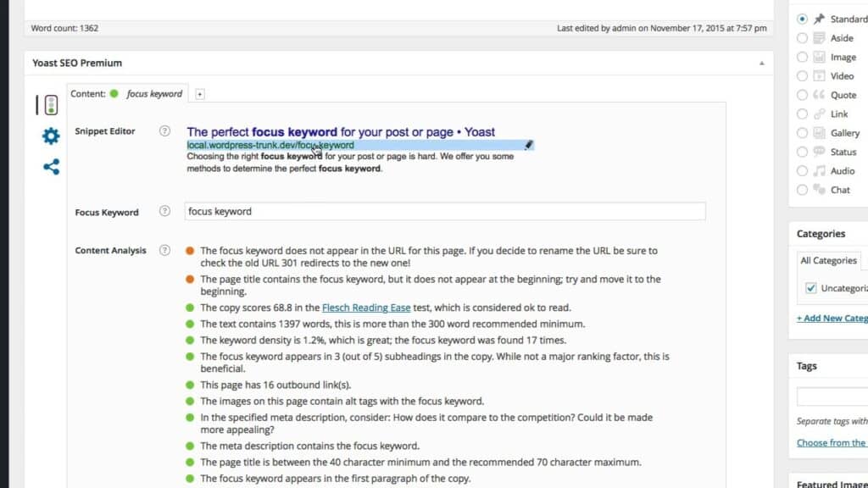Click the snippet preview title
868x488 pixels.
pos(341,131)
